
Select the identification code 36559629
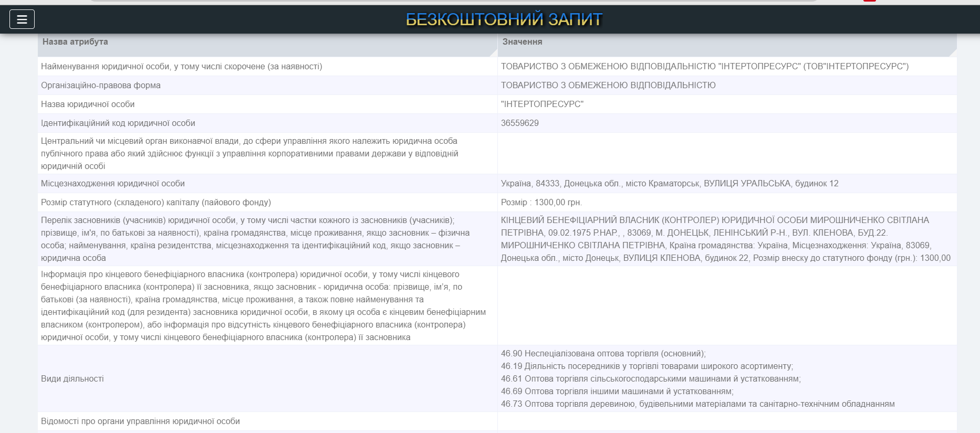519,123
